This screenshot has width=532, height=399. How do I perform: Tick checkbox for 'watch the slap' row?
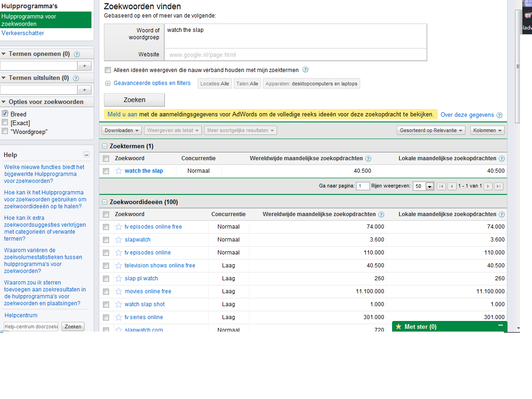(106, 171)
